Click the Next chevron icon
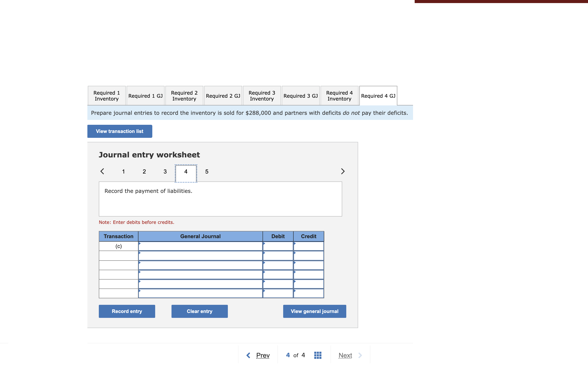Screen dimensions: 588x367 coord(360,355)
